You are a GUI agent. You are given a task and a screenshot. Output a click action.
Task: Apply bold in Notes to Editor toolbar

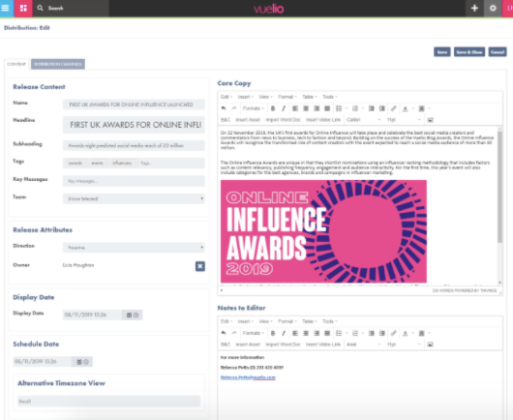coord(273,333)
